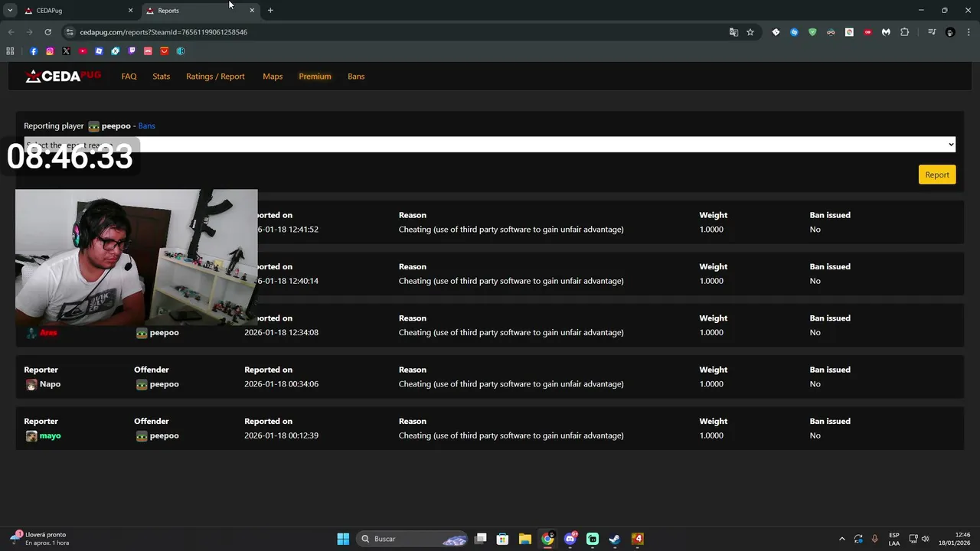Click the address bar URL
Image resolution: width=980 pixels, height=551 pixels.
click(x=163, y=32)
